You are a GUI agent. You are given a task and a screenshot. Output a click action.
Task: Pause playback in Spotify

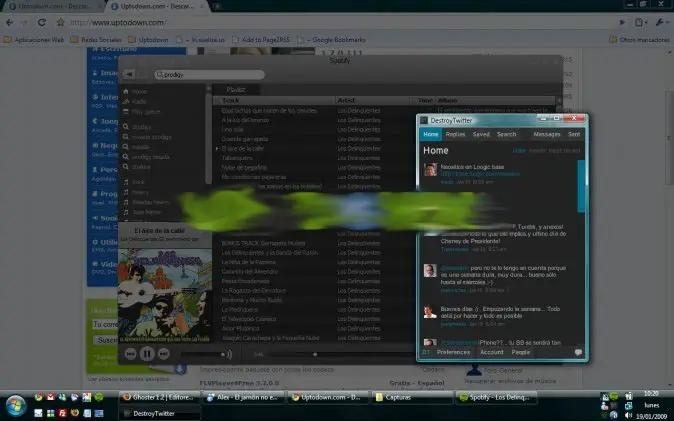point(147,353)
